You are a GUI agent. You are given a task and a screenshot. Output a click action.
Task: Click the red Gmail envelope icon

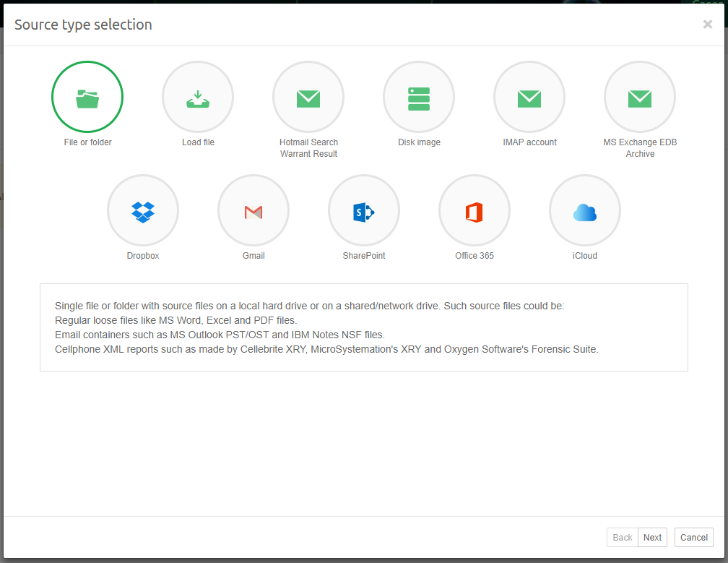(253, 210)
